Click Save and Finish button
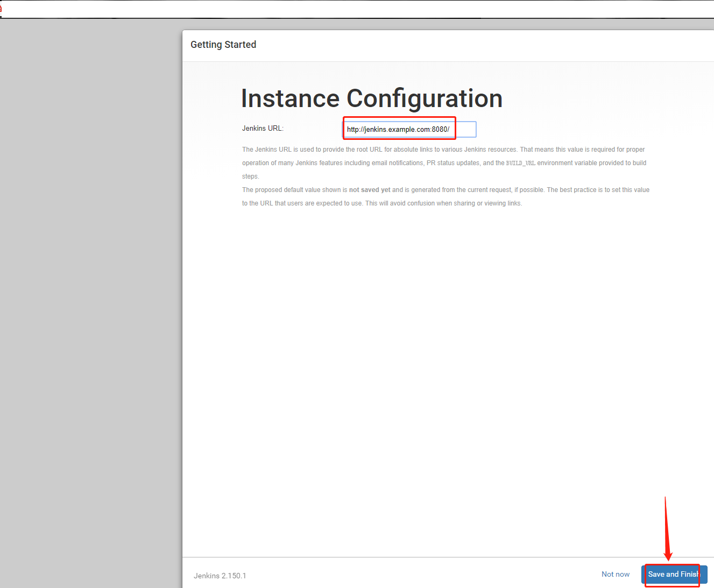714x588 pixels. [x=674, y=574]
